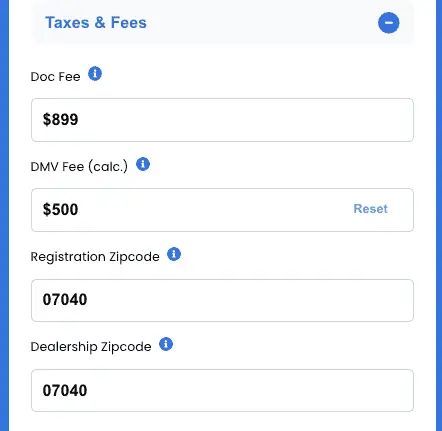The image size is (442, 431).
Task: Show info tooltip for Doc Fee
Action: 95,74
